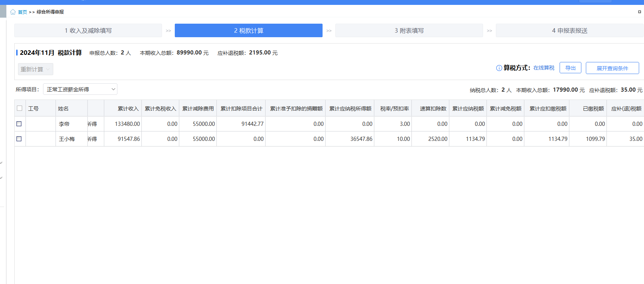The width and height of the screenshot is (644, 284).
Task: Click the 本期收入总额 89990.00 summary
Action: pos(174,53)
